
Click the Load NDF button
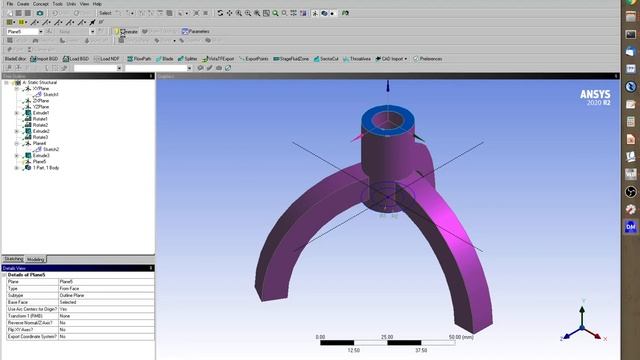coord(107,59)
